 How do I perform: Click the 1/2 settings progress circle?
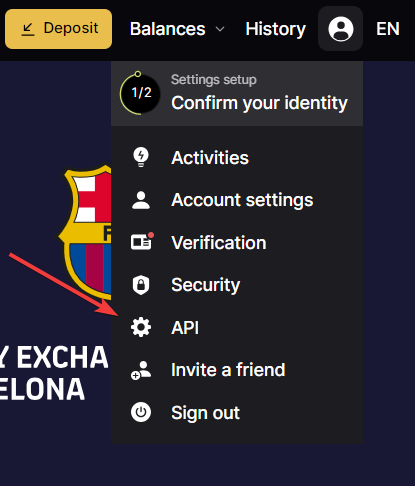pyautogui.click(x=140, y=93)
